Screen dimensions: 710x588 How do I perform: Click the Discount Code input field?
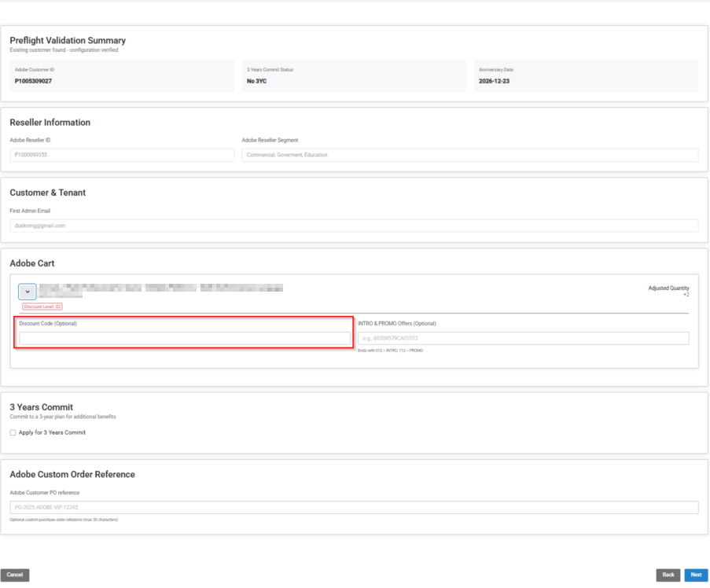click(x=185, y=339)
